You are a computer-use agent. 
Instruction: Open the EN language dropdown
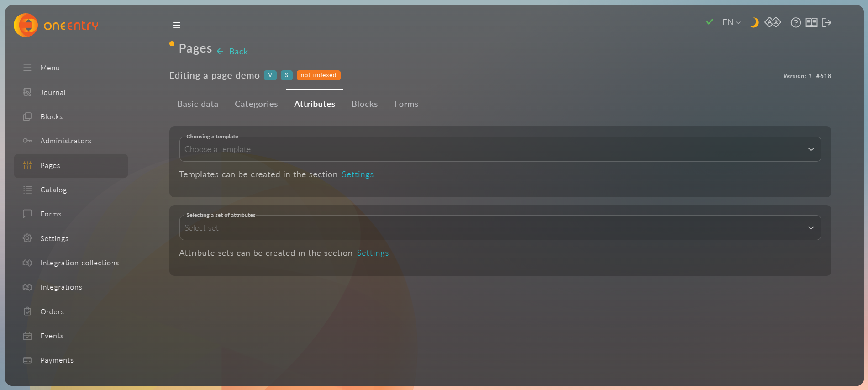click(x=731, y=22)
